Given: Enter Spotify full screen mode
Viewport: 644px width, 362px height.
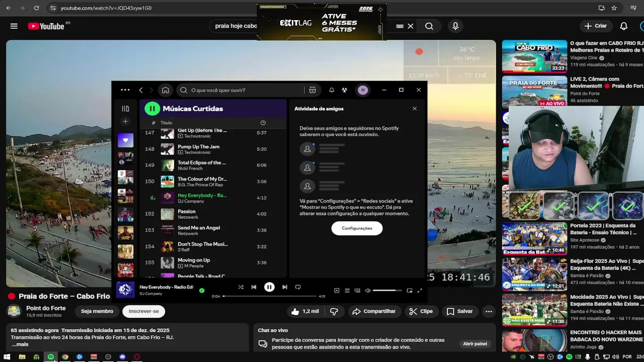Looking at the screenshot, I should coord(420,291).
